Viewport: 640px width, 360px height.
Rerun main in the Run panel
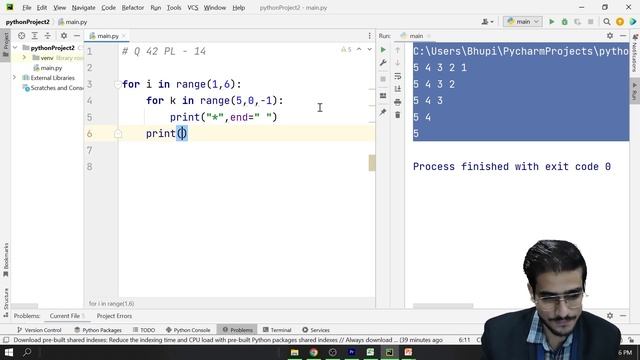383,50
